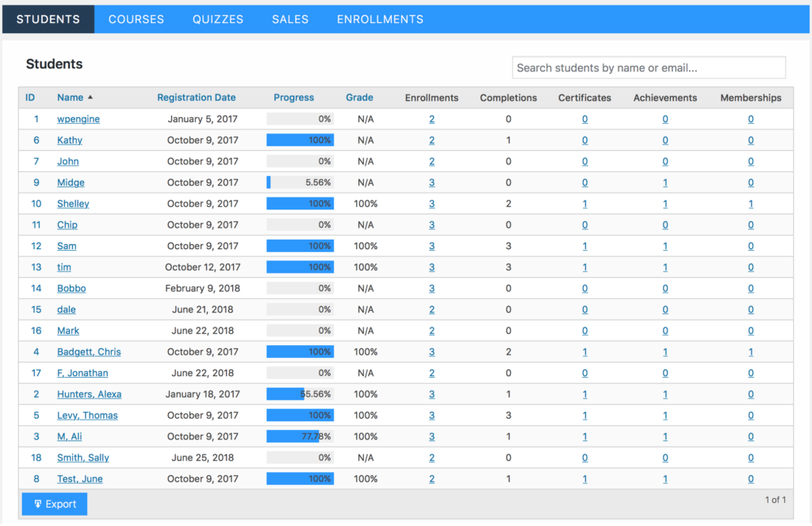View Sam's certificates count link
Image resolution: width=812 pixels, height=526 pixels.
pos(584,246)
